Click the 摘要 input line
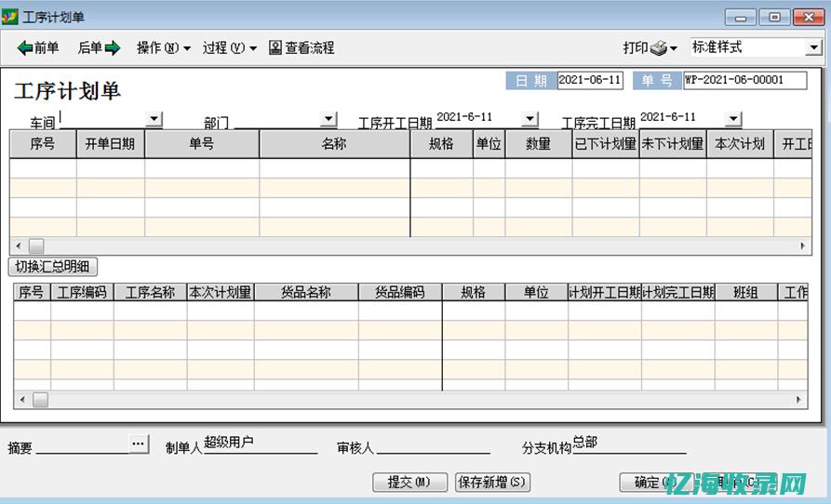 (x=82, y=445)
